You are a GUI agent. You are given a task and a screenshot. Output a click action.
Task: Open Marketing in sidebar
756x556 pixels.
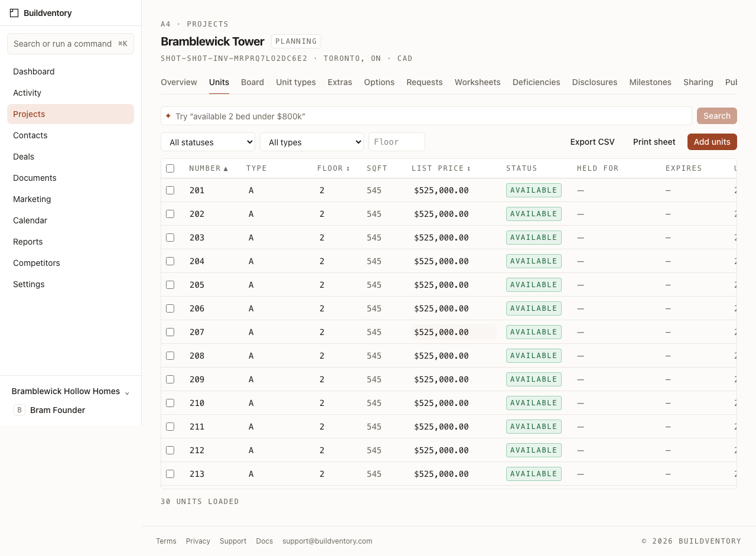70,199
